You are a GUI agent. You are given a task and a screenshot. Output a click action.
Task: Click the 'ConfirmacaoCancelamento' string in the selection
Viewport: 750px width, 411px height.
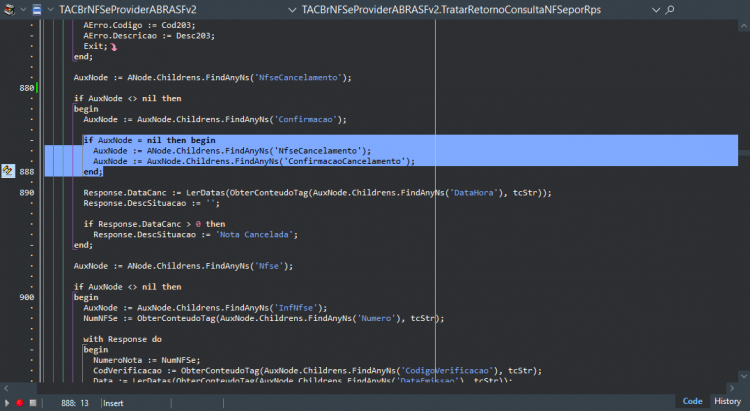(344, 161)
